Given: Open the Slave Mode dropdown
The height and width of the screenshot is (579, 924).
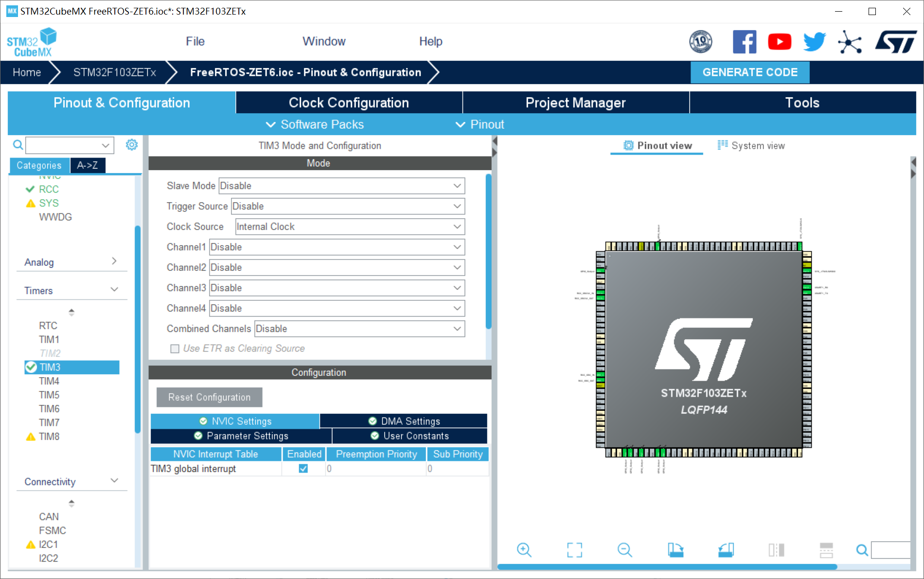Looking at the screenshot, I should tap(342, 186).
